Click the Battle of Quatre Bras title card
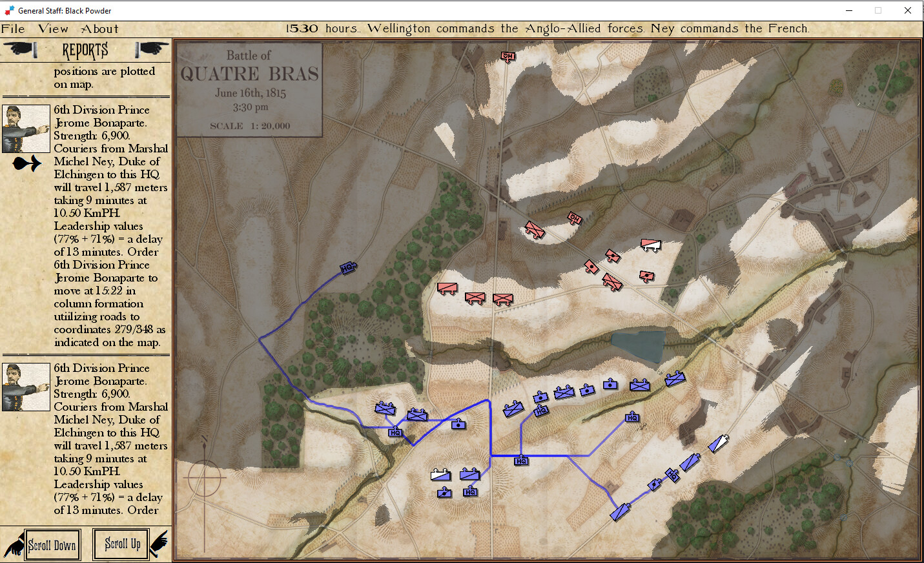924x563 pixels. tap(251, 90)
